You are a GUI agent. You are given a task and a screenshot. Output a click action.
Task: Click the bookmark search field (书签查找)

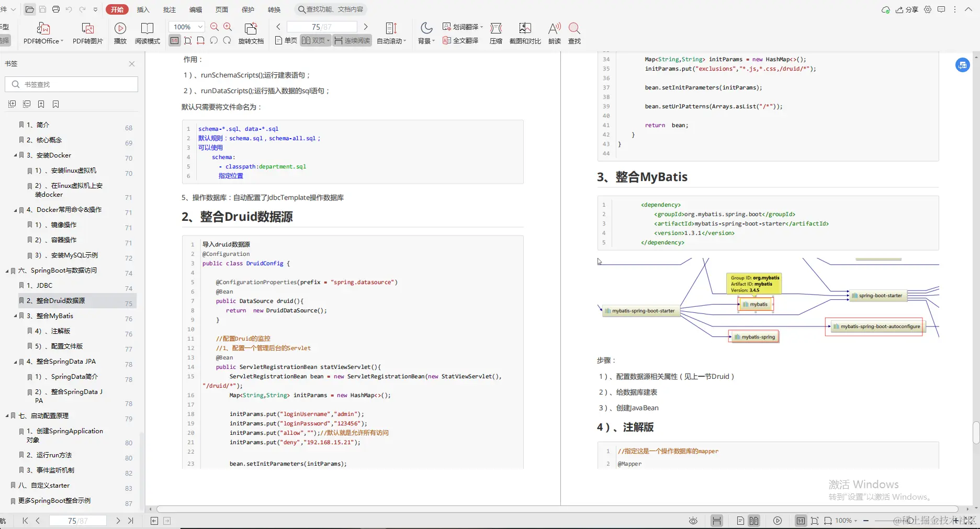pos(72,84)
